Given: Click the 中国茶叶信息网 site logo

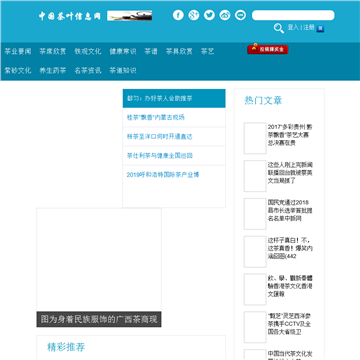Looking at the screenshot, I should [69, 16].
